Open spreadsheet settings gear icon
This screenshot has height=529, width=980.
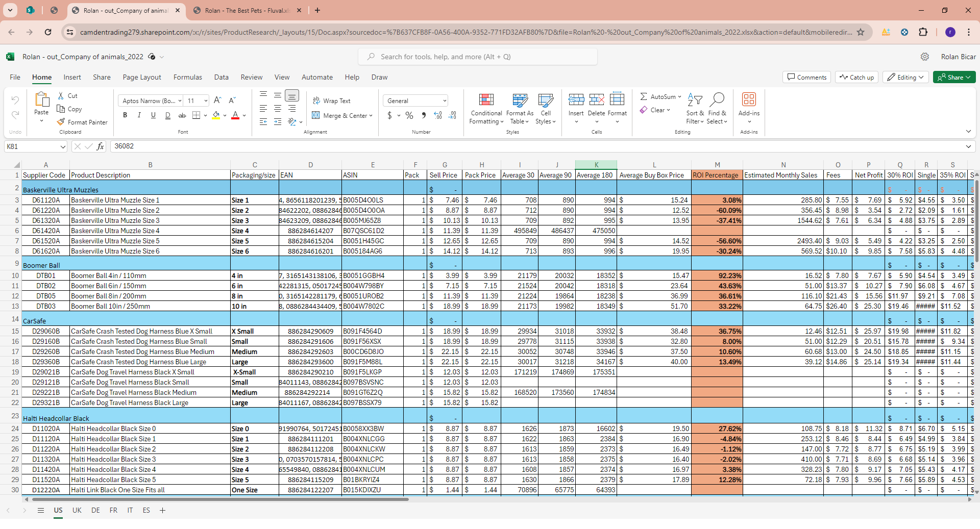point(924,57)
